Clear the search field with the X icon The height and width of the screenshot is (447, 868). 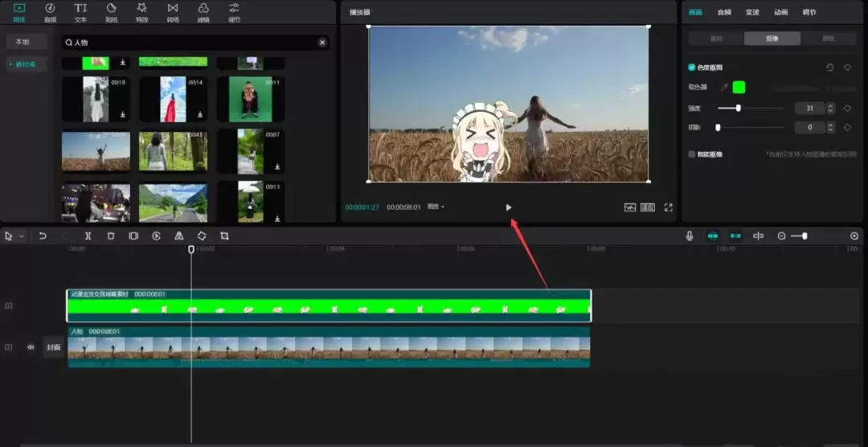(x=322, y=43)
